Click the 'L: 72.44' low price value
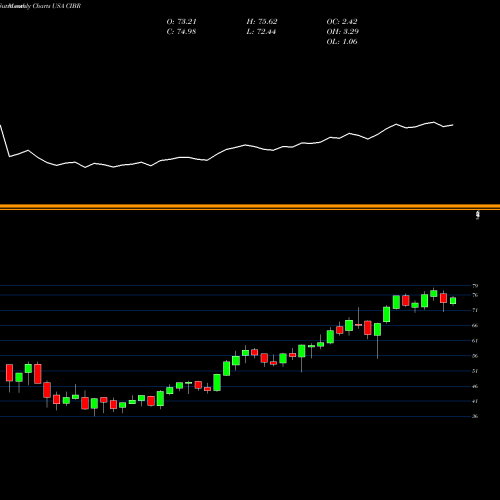 261,32
